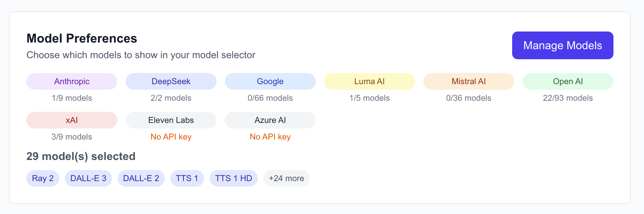Viewport: 644px width, 214px height.
Task: Click the Manage Models button
Action: (x=562, y=45)
